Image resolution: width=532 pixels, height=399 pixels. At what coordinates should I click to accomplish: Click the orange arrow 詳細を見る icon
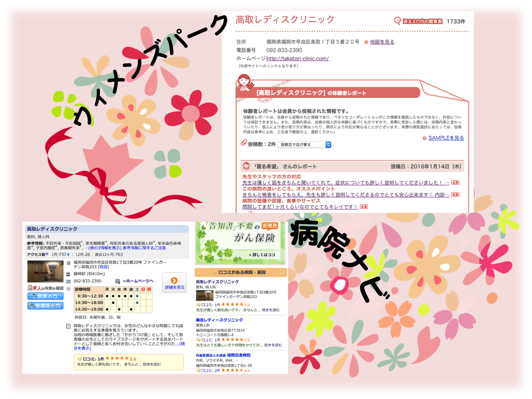pyautogui.click(x=174, y=281)
